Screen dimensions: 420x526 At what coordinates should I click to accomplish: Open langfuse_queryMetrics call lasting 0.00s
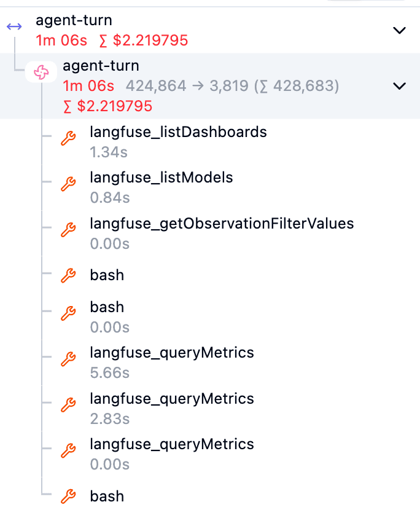[x=172, y=444]
